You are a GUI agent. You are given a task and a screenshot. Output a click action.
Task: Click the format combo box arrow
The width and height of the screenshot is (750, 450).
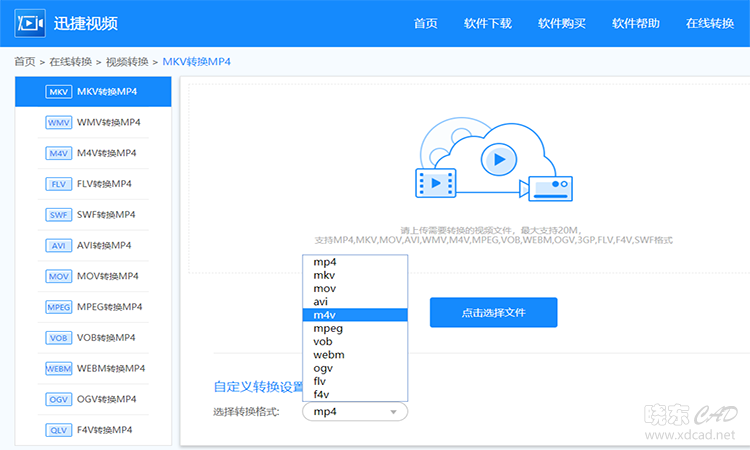pos(393,412)
